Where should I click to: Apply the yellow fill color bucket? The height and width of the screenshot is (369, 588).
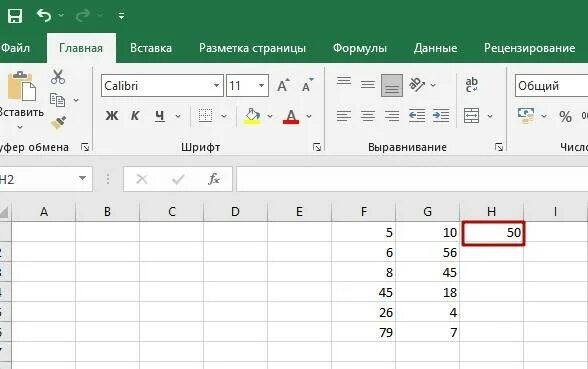click(252, 116)
